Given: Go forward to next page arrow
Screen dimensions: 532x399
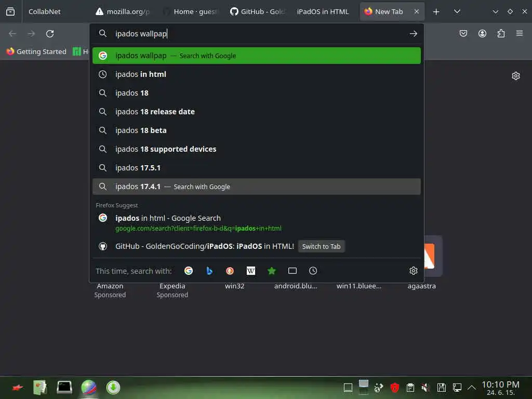Looking at the screenshot, I should pos(31,34).
